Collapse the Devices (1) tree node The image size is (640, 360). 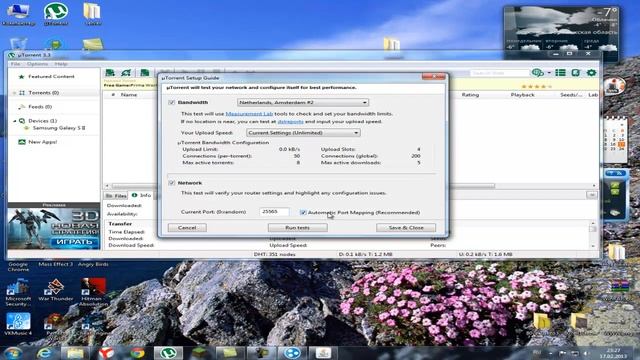[x=15, y=121]
